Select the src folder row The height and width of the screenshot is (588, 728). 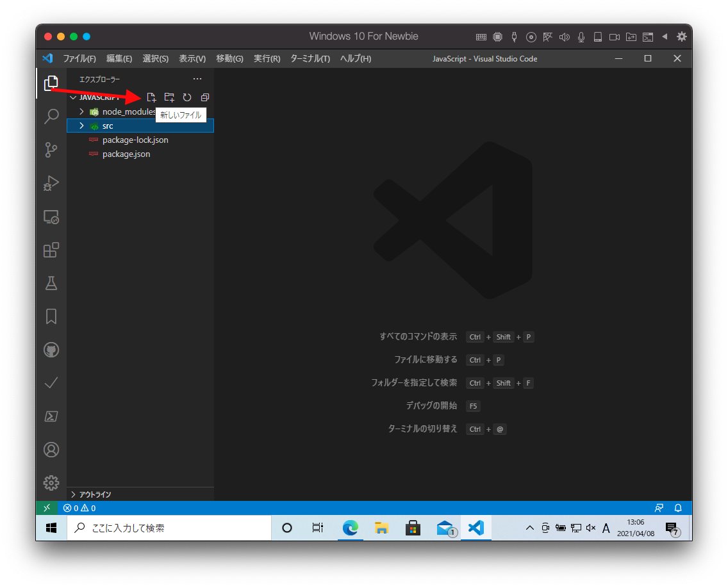coord(140,126)
